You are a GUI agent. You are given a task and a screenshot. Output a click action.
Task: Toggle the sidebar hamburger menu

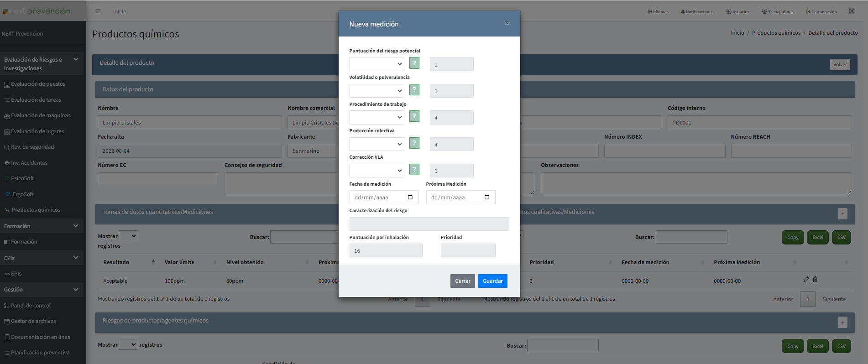(x=98, y=11)
